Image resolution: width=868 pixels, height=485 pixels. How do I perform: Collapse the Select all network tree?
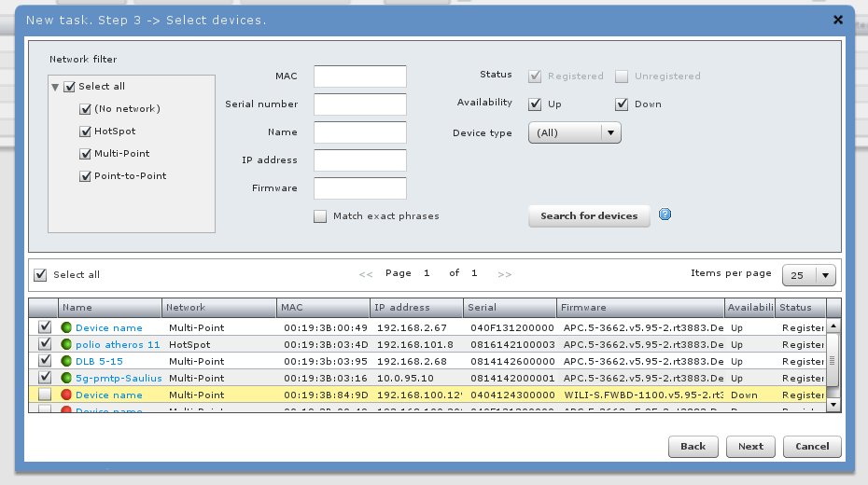(x=55, y=88)
